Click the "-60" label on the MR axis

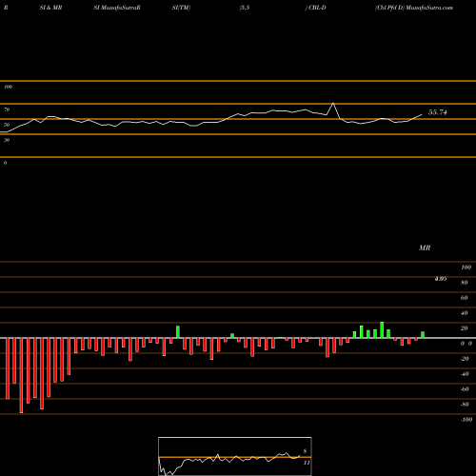coord(465,389)
